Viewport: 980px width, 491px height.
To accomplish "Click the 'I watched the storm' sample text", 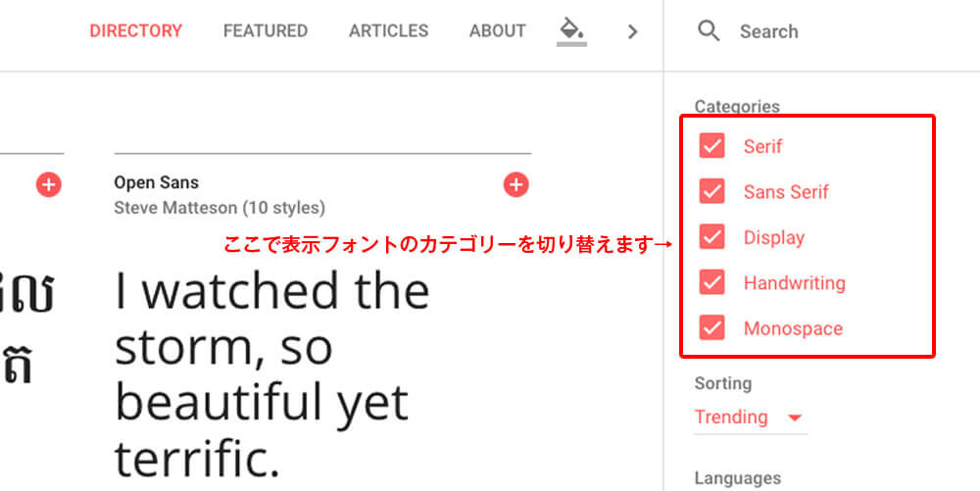I will click(272, 373).
